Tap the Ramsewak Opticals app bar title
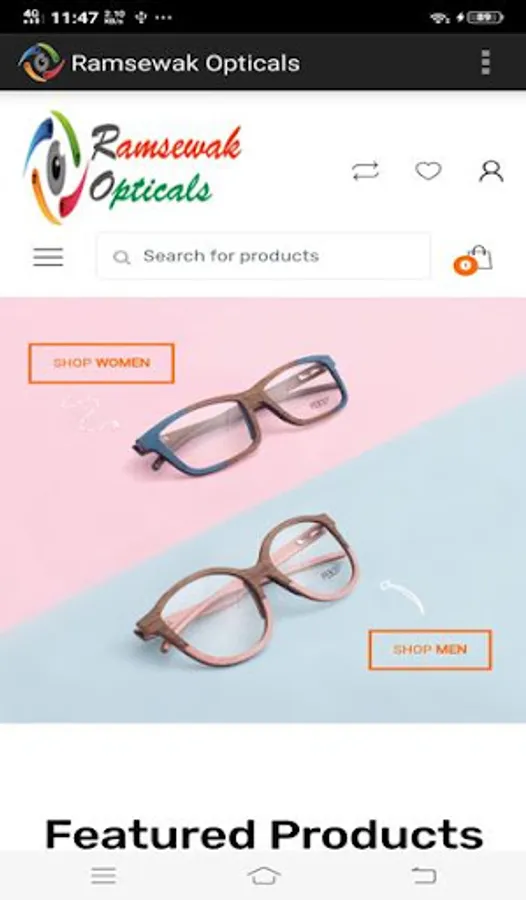 click(185, 63)
